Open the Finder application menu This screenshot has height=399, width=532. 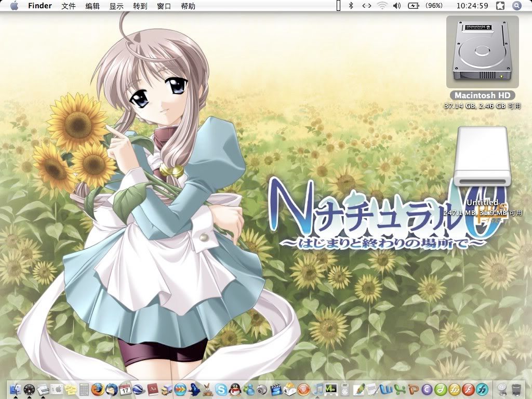[40, 6]
